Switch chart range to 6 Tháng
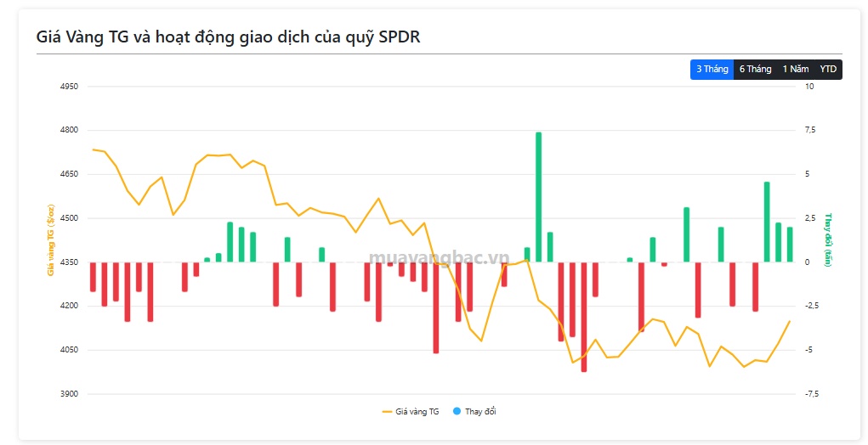Viewport: 868px width, 445px height. [755, 70]
